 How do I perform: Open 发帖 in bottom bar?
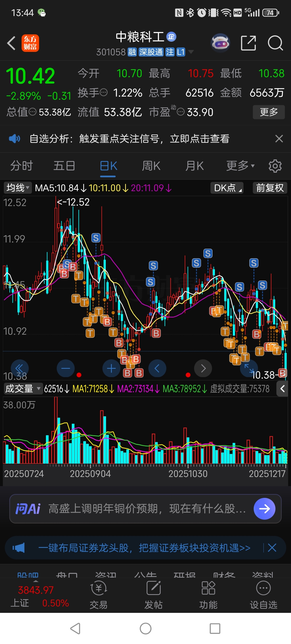(x=154, y=595)
